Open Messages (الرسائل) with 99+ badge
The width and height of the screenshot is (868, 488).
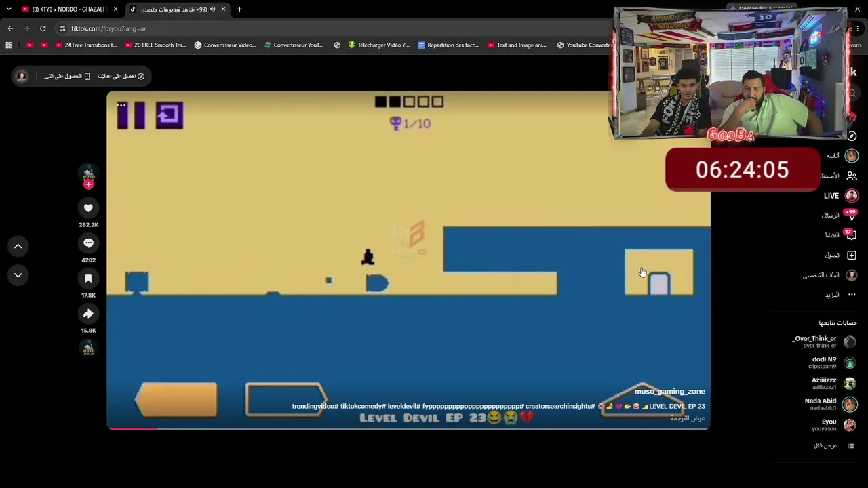click(839, 216)
